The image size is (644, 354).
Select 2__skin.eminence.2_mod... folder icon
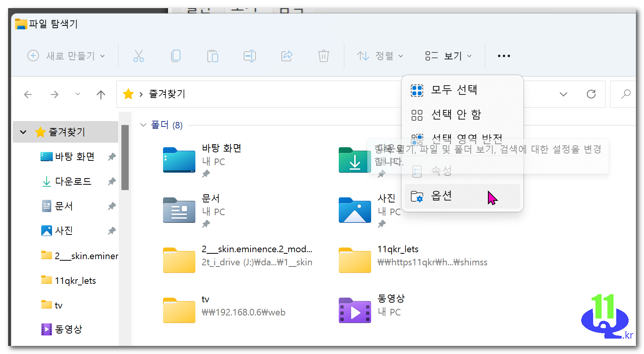click(x=179, y=260)
